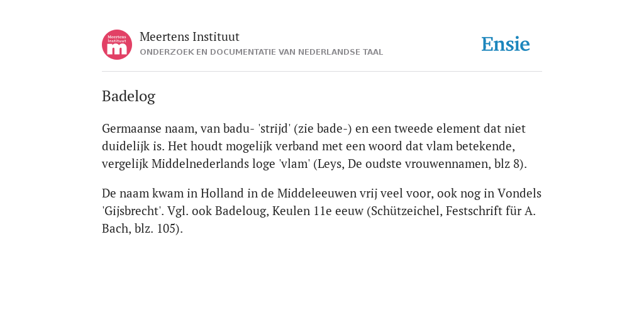Click the word 'Vondels'
Image resolution: width=644 pixels, height=322 pixels.
pyautogui.click(x=519, y=193)
